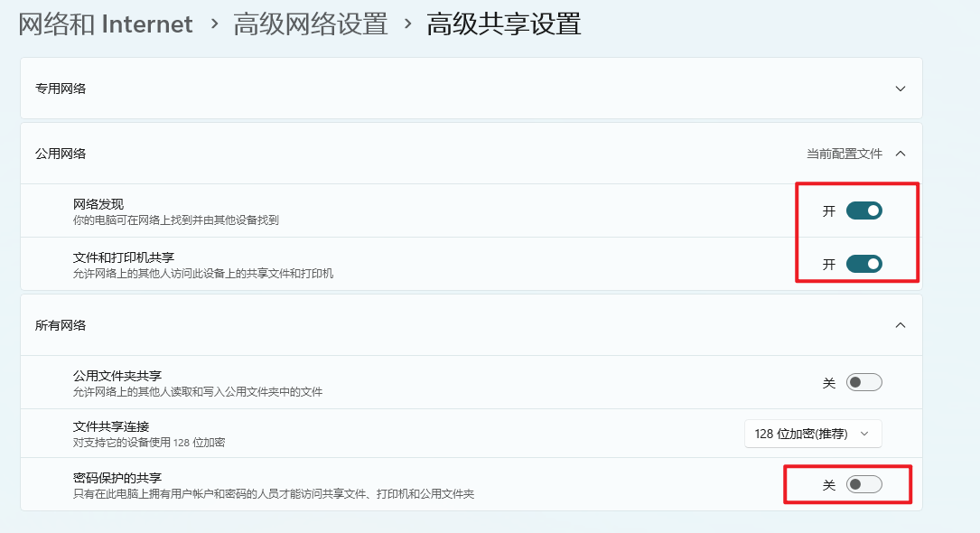This screenshot has height=533, width=980.
Task: Click the second breadcrumb arrow separator
Action: (x=407, y=24)
